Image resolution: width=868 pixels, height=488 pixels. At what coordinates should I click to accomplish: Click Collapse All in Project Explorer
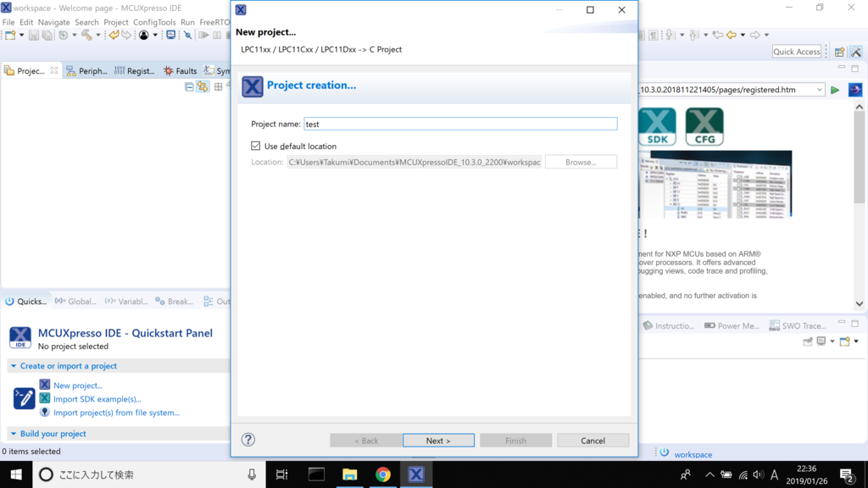189,87
